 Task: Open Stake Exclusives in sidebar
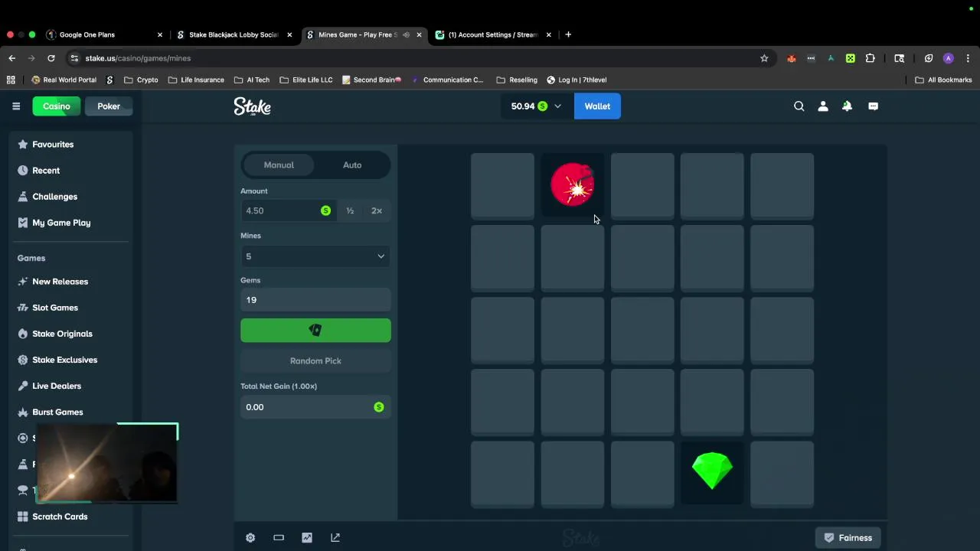[x=64, y=360]
